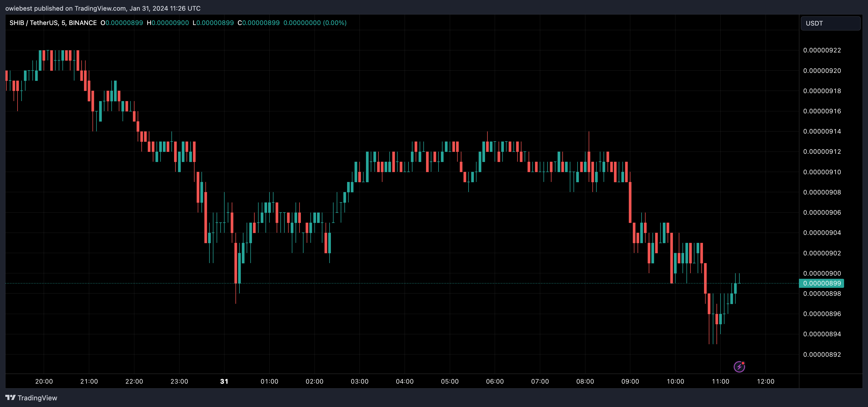Click the purple lightning flash icon
Viewport: 868px width, 407px height.
click(x=739, y=367)
